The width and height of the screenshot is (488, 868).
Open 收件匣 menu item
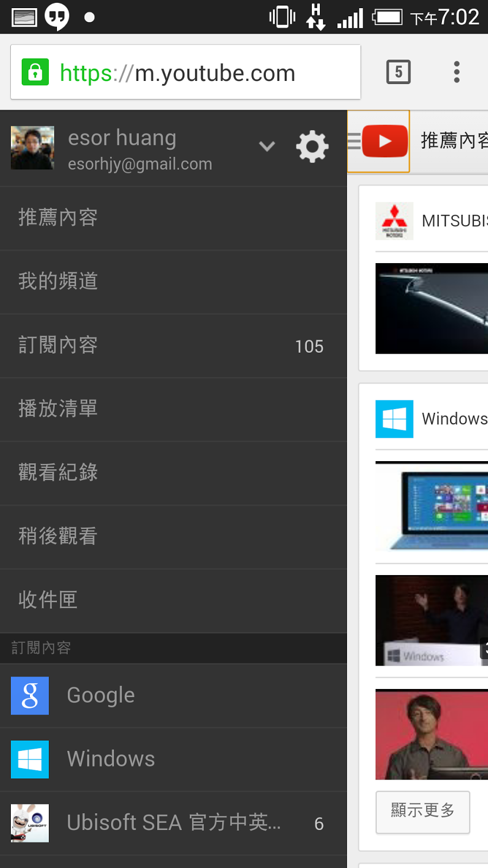(174, 600)
